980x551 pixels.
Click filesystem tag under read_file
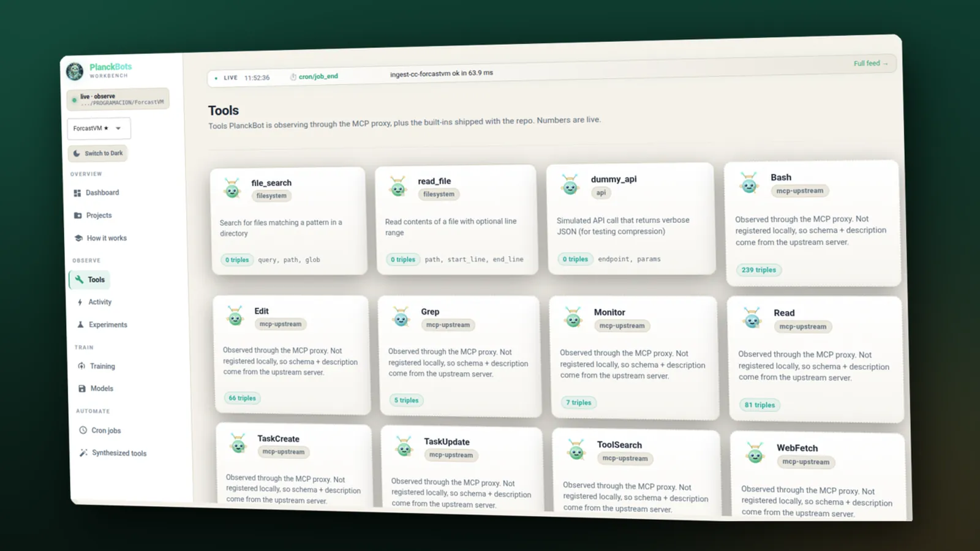pyautogui.click(x=439, y=194)
